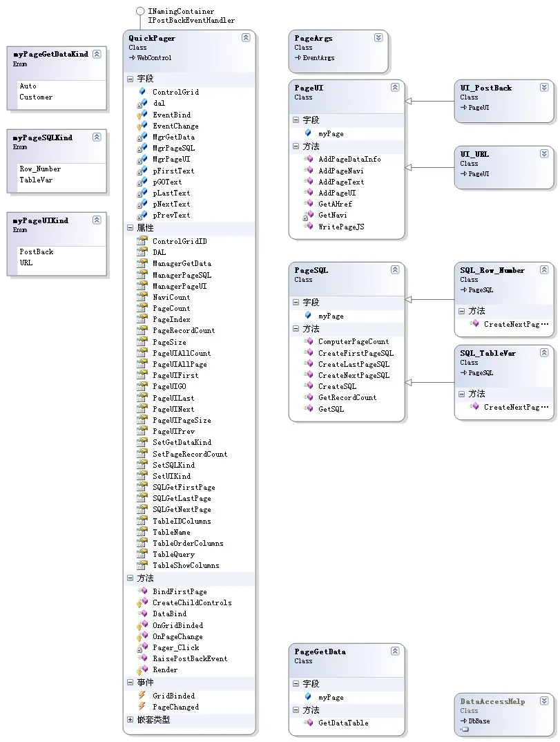Collapse PageSQL's 字段 fields section
Viewport: 560px width, 742px height.
[296, 302]
